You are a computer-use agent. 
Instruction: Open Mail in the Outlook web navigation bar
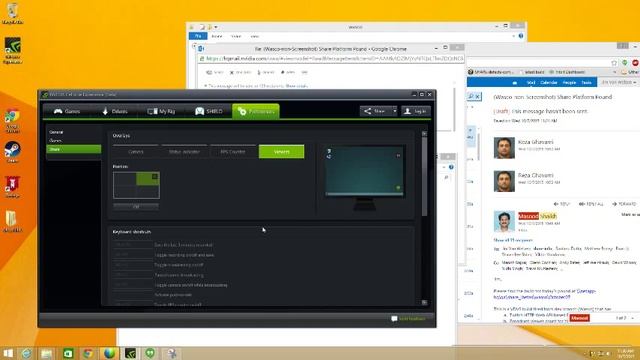pos(531,82)
